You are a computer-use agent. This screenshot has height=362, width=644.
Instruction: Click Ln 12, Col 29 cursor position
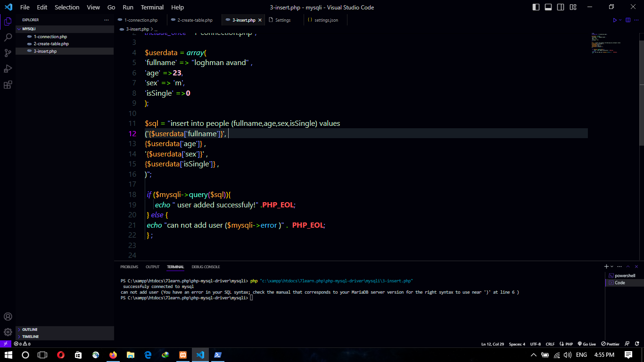click(x=493, y=344)
